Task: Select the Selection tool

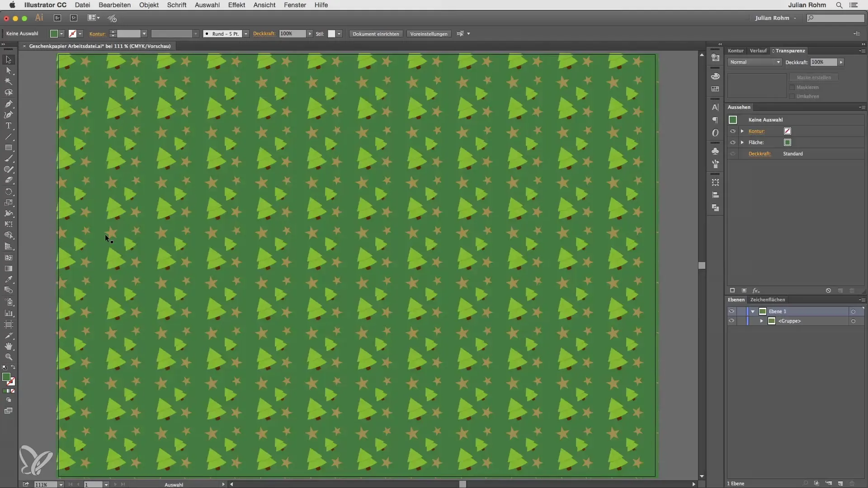Action: pos(9,60)
